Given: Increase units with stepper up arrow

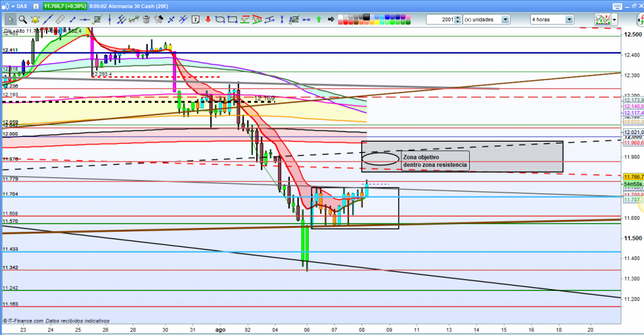Looking at the screenshot, I should click(457, 18).
